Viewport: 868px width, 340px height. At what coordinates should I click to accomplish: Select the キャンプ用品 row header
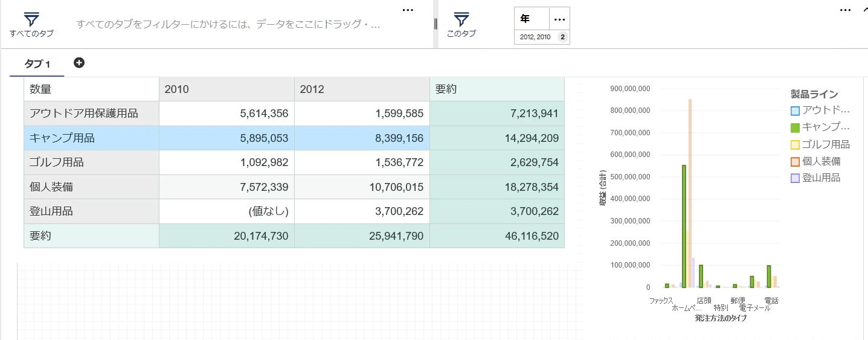pyautogui.click(x=91, y=138)
